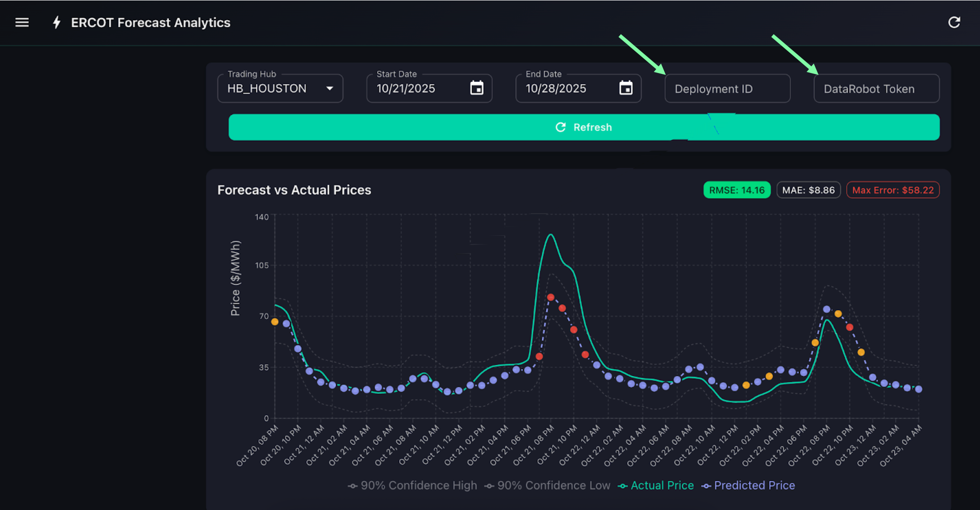Viewport: 980px width, 510px height.
Task: Open the hamburger navigation menu
Action: (x=22, y=23)
